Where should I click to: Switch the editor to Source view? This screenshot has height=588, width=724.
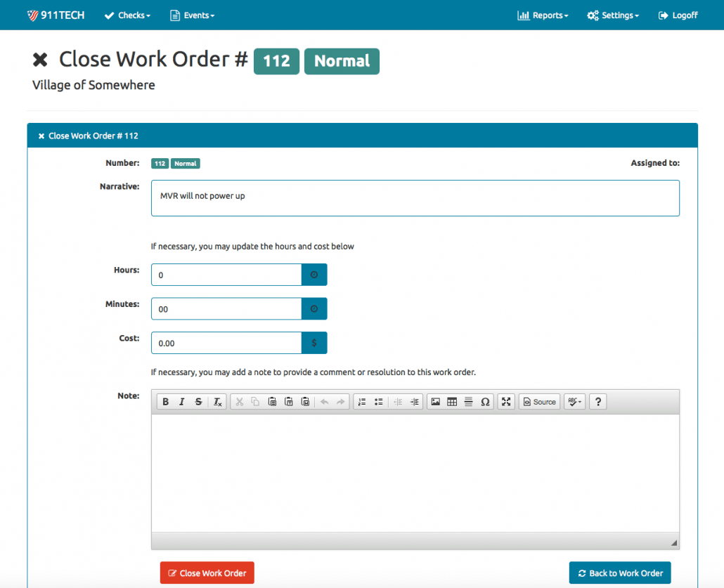click(x=538, y=401)
